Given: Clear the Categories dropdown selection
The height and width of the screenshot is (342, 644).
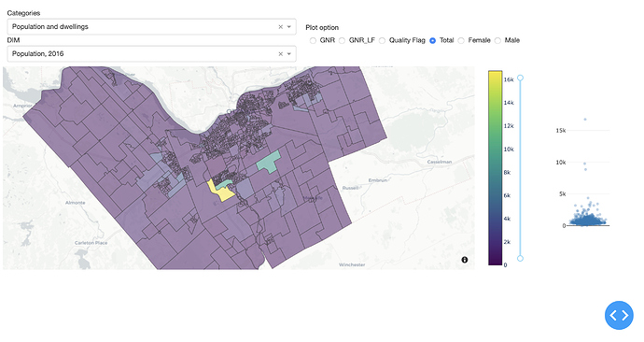Looking at the screenshot, I should coord(281,27).
